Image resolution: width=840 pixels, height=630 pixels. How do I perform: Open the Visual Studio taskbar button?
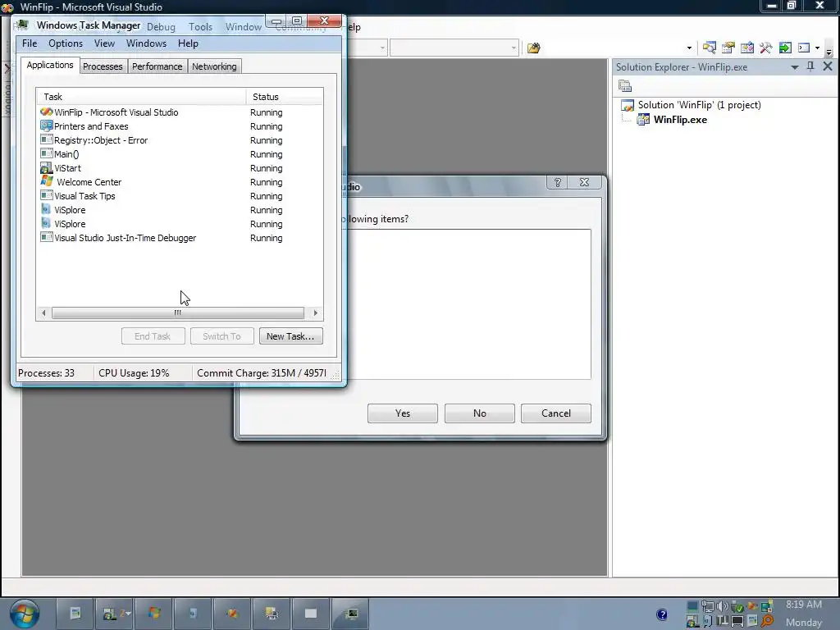click(x=232, y=614)
